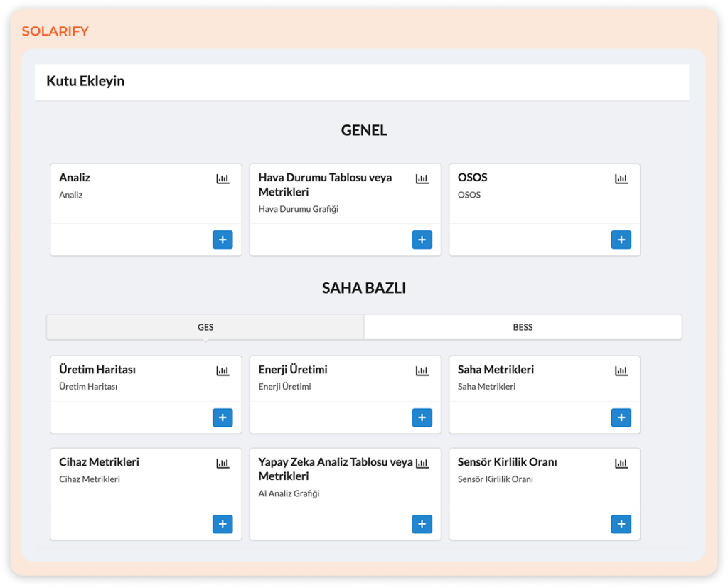Switch to the BESS tab
This screenshot has width=728, height=588.
pos(523,326)
